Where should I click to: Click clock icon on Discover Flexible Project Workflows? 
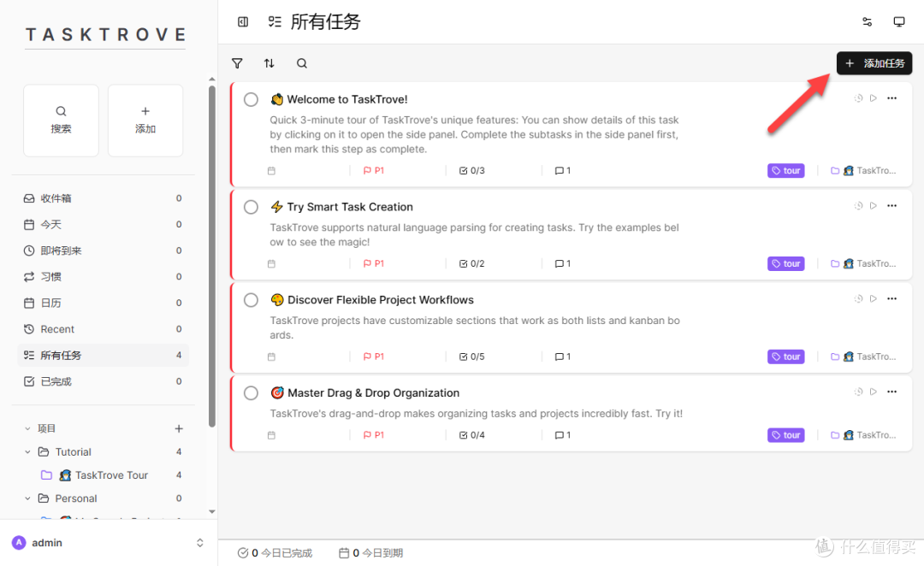coord(858,298)
